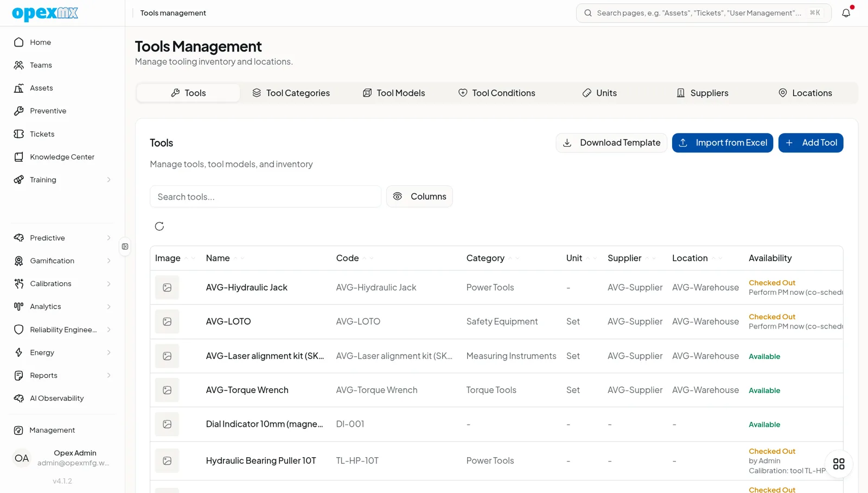Image resolution: width=868 pixels, height=493 pixels.
Task: Focus the Search tools input field
Action: pyautogui.click(x=266, y=197)
